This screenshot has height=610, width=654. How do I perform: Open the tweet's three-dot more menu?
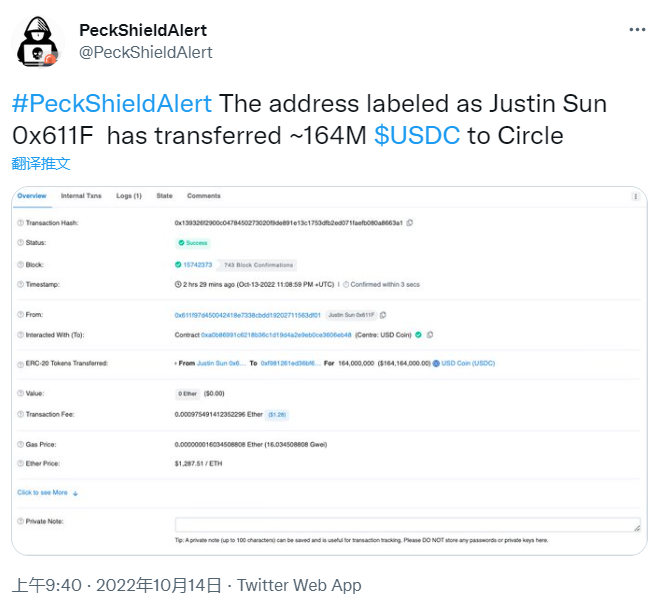click(636, 30)
